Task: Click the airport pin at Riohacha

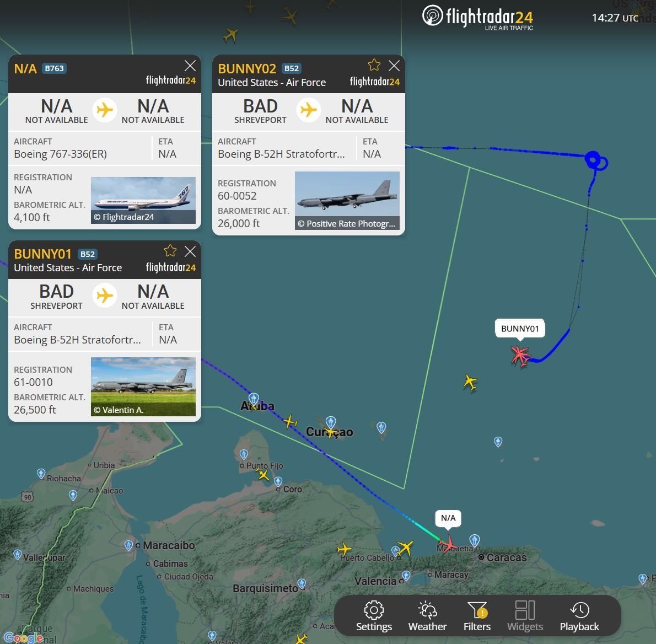Action: pyautogui.click(x=41, y=473)
